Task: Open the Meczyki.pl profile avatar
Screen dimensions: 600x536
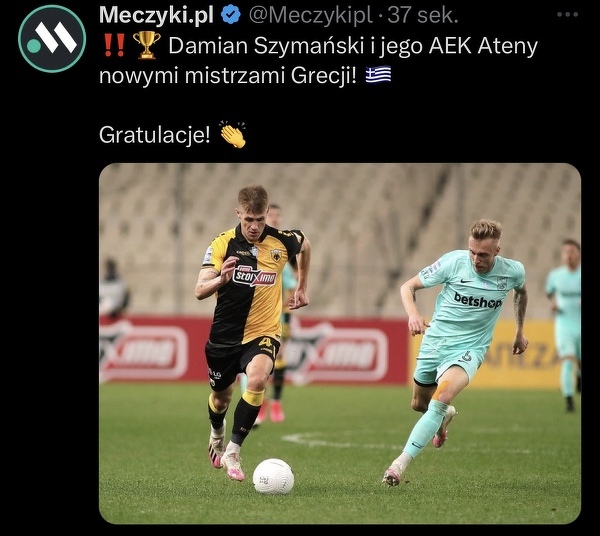Action: click(x=52, y=38)
